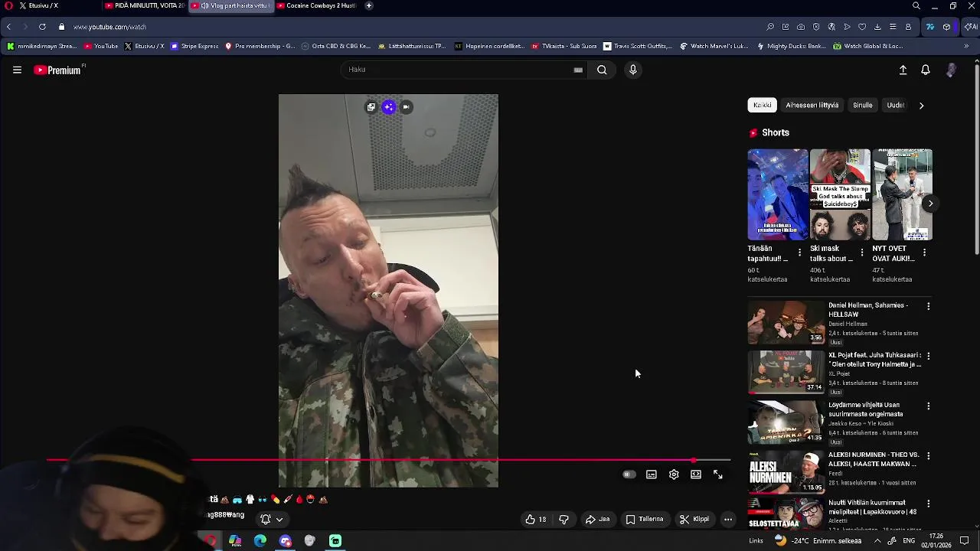Open the player settings gear

coord(674,474)
